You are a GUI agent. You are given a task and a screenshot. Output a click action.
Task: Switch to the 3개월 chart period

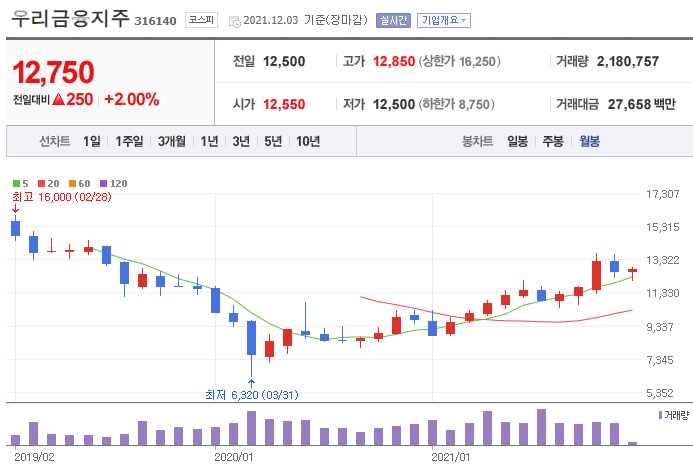point(171,141)
